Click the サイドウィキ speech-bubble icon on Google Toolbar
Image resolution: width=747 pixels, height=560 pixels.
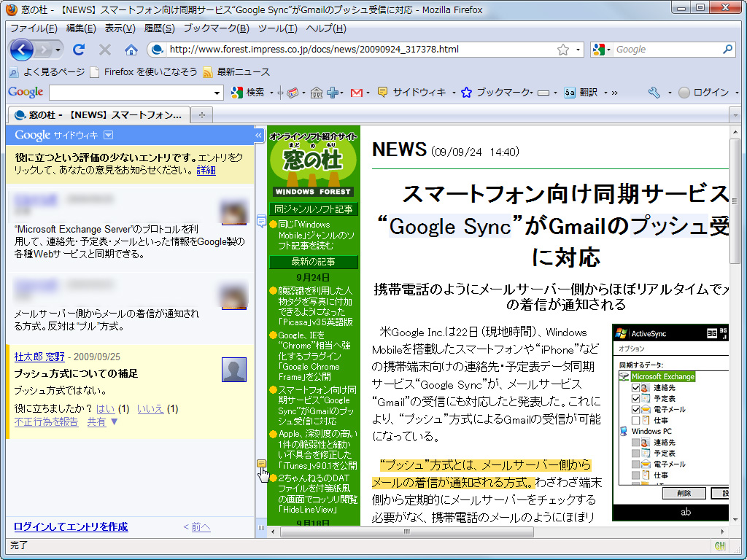tap(382, 93)
